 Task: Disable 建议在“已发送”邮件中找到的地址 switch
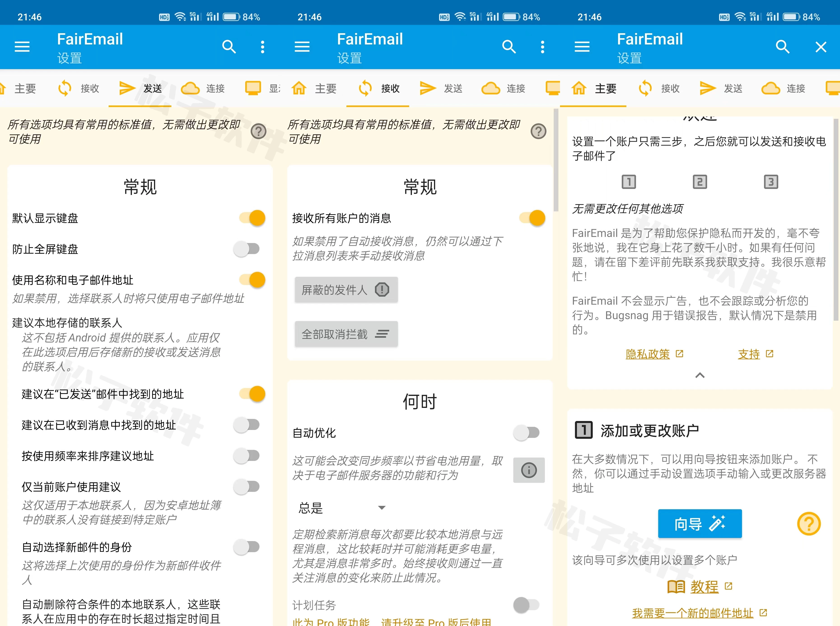click(252, 394)
